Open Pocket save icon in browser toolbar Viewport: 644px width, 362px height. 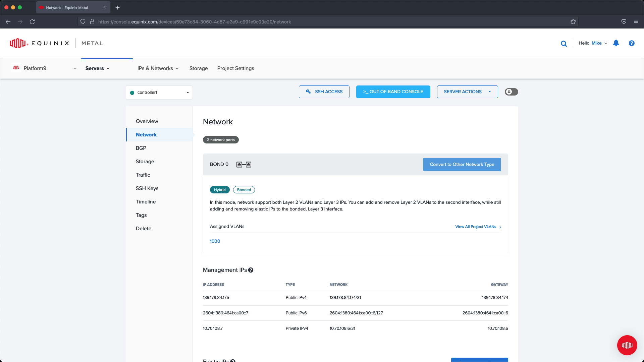click(x=624, y=22)
